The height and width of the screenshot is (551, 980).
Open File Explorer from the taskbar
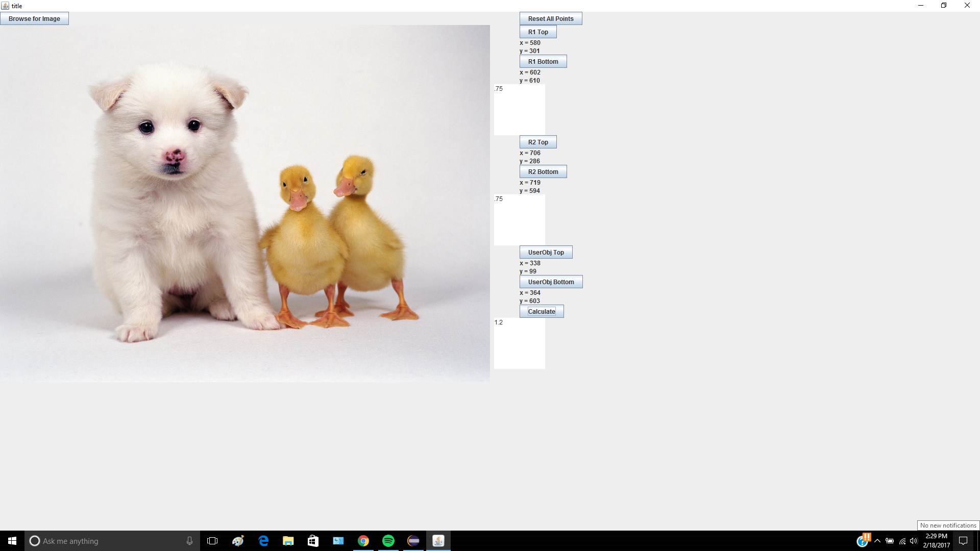click(x=288, y=541)
